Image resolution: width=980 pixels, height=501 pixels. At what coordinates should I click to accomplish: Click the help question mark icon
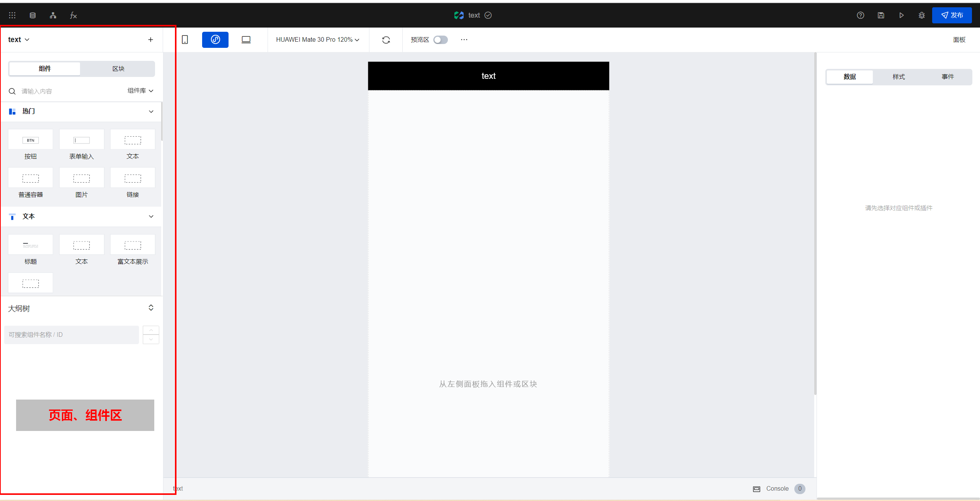point(860,15)
